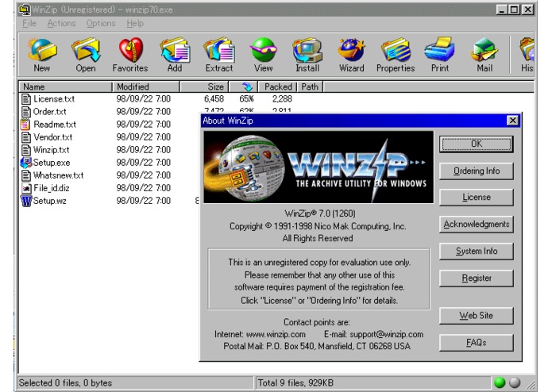
Task: Select the Setup.wz file name
Action: click(49, 201)
